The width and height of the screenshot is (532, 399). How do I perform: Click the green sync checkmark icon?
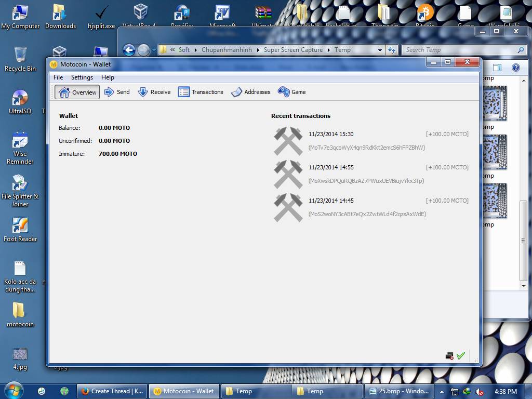coord(460,356)
